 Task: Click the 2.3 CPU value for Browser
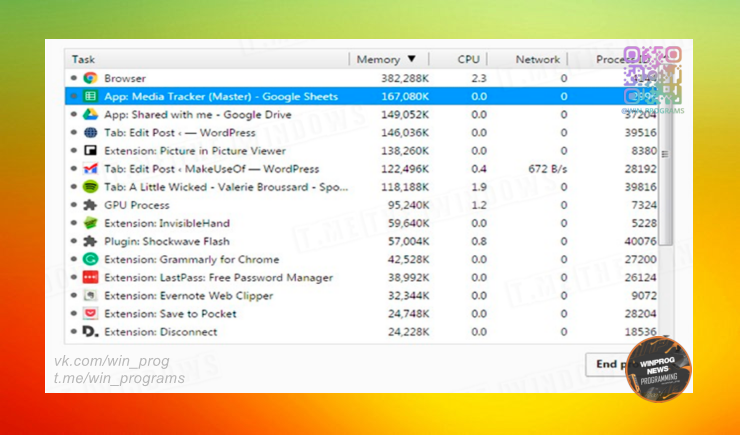coord(479,78)
